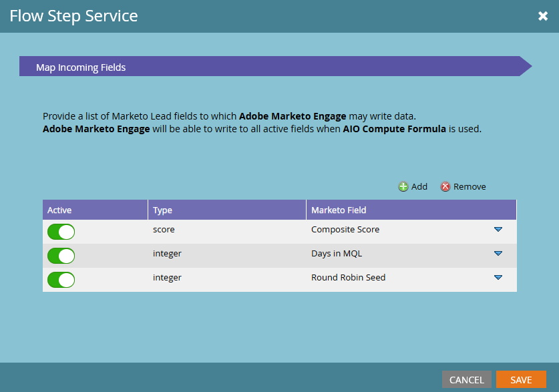
Task: Click the Marketo Field column header
Action: pyautogui.click(x=339, y=210)
